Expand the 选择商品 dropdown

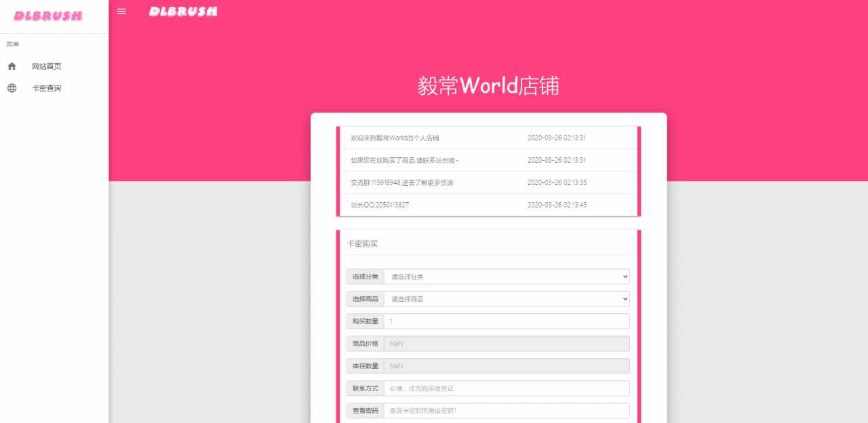[506, 299]
